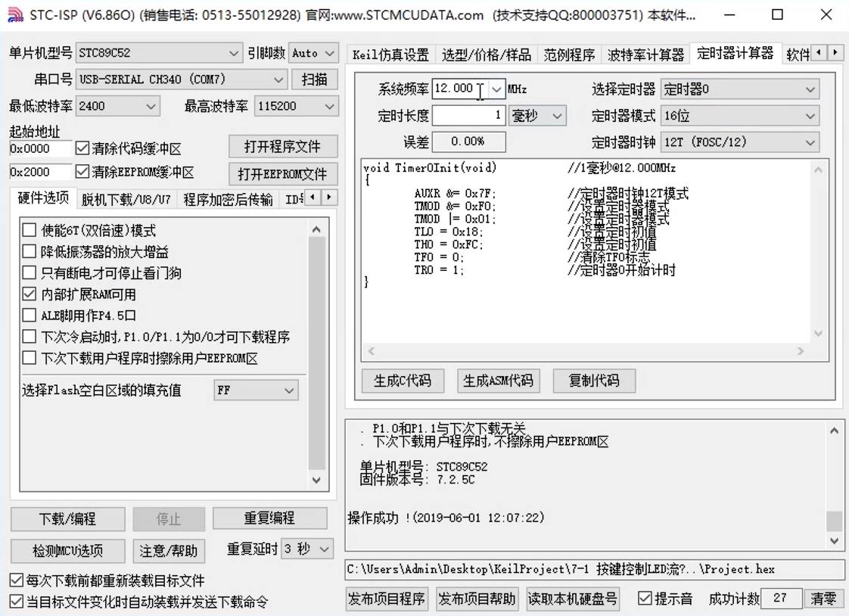Click 读取本机硬盘号 button
This screenshot has width=849, height=616.
pos(572,599)
